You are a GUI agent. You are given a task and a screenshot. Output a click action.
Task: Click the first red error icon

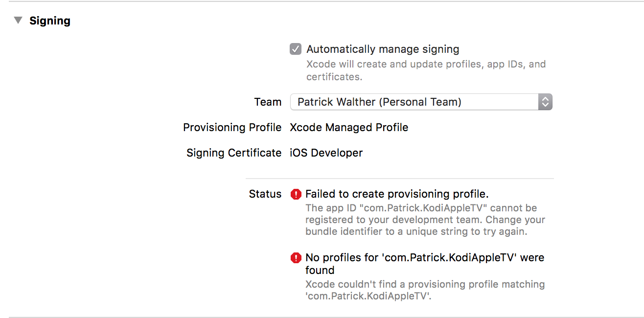coord(296,194)
